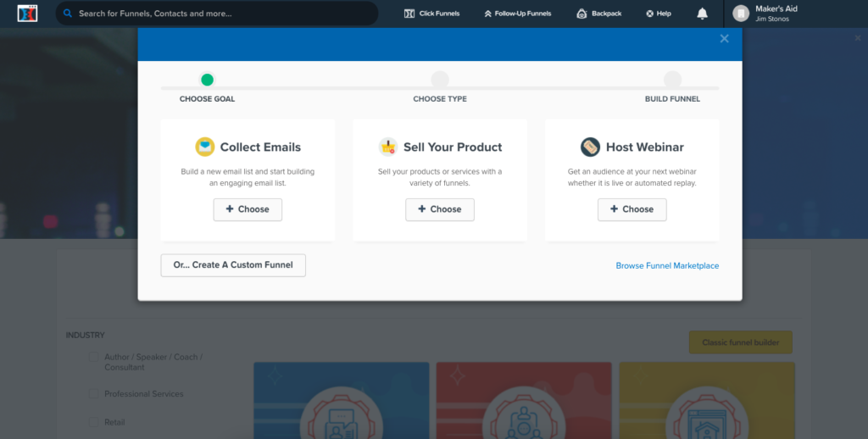Click the BUILD FUNNEL step label
868x439 pixels.
pyautogui.click(x=672, y=99)
